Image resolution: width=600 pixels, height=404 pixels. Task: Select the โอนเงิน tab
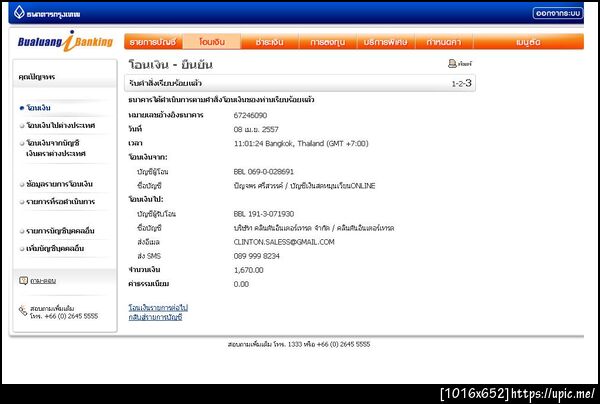[212, 42]
